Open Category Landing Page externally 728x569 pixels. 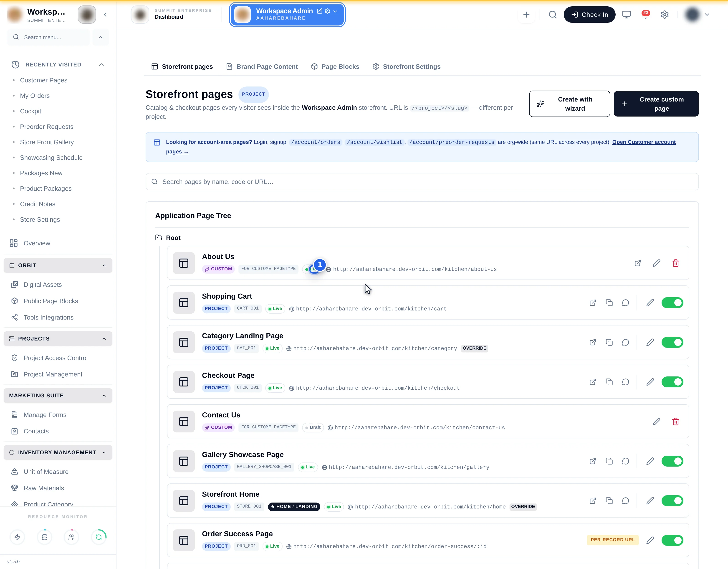click(x=593, y=343)
